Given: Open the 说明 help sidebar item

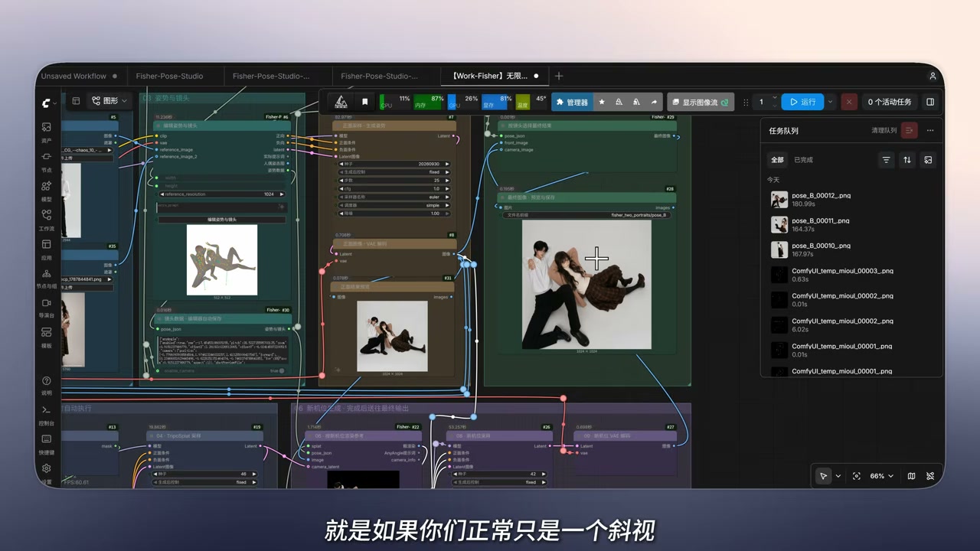Looking at the screenshot, I should (x=46, y=385).
